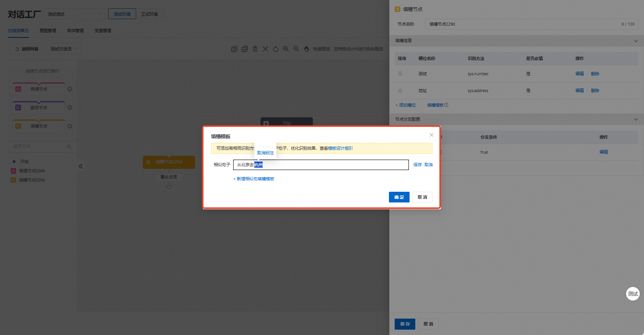Viewport: 644px width, 335px height.
Task: Click duplicate-add icon in canvas toolbar
Action: (245, 49)
